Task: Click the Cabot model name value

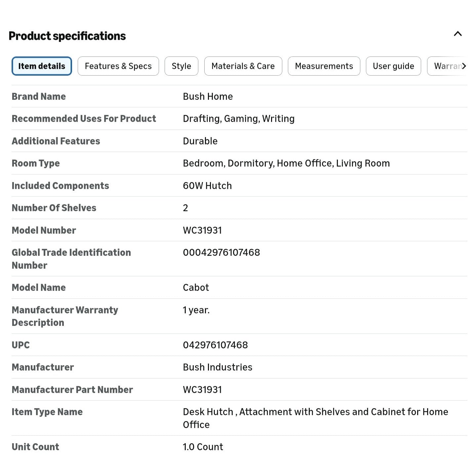Action: coord(196,288)
